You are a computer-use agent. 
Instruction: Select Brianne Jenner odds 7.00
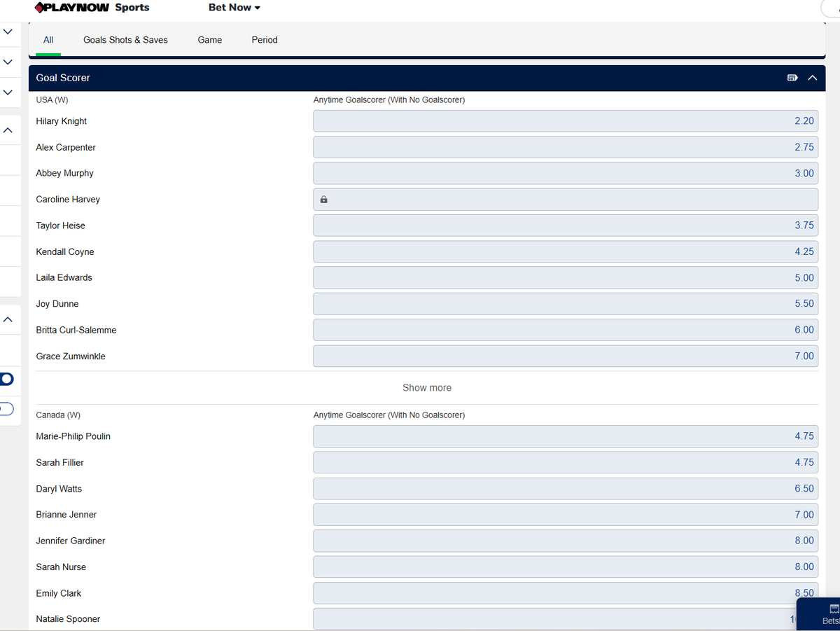pyautogui.click(x=566, y=515)
